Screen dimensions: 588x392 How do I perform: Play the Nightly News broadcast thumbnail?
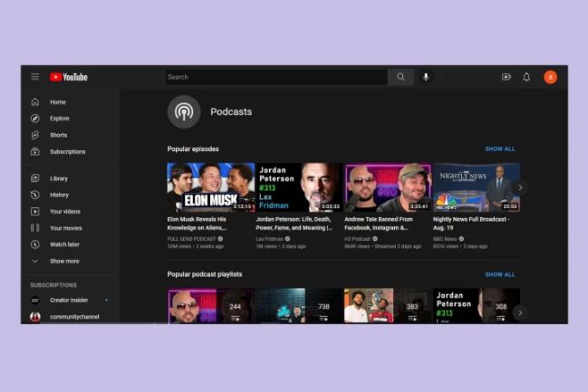(477, 187)
